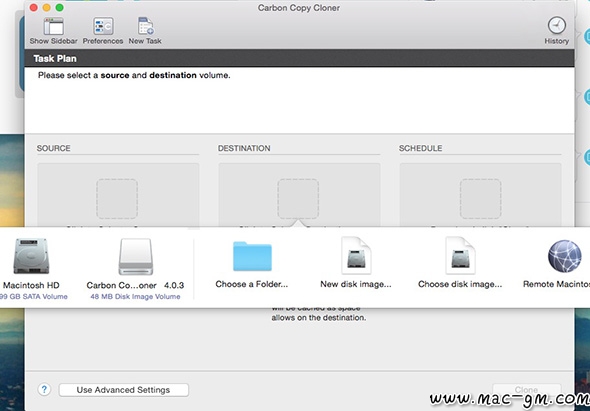
Task: Click the '48 MB Disk Image Volume' text
Action: click(x=135, y=297)
